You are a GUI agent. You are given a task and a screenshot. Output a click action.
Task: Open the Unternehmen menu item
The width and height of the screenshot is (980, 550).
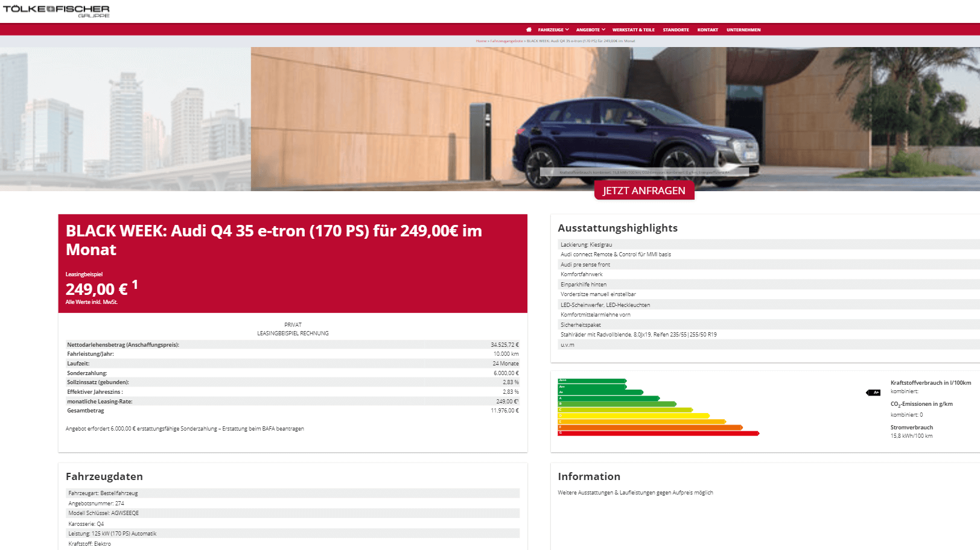[743, 30]
